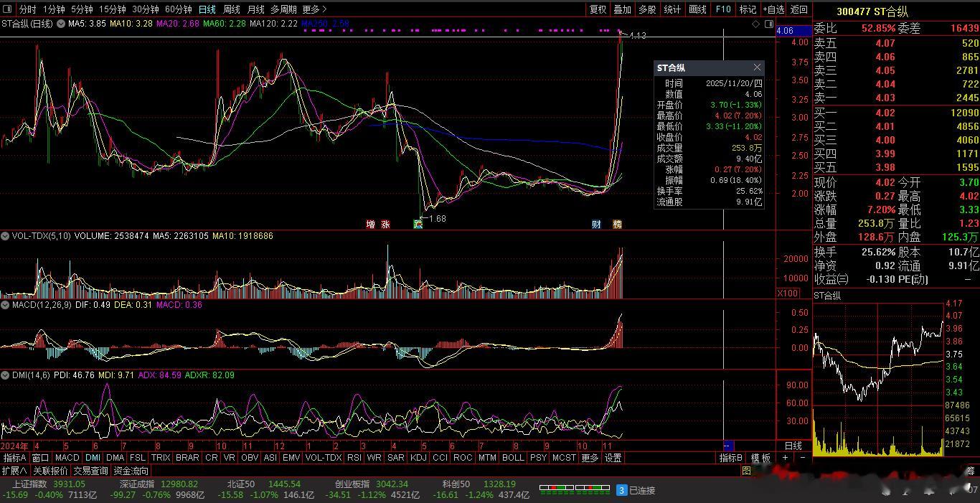The height and width of the screenshot is (503, 980).
Task: Click the diamond icon above the price axis
Action: pos(756,24)
